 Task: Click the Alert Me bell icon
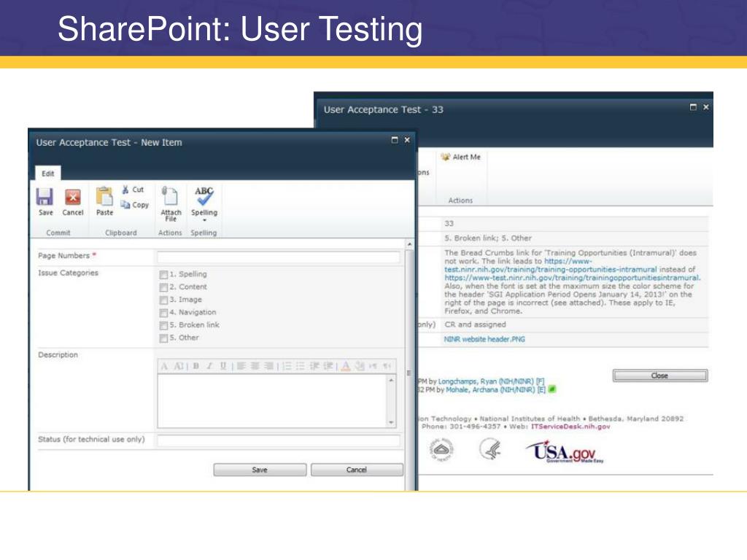pyautogui.click(x=445, y=157)
